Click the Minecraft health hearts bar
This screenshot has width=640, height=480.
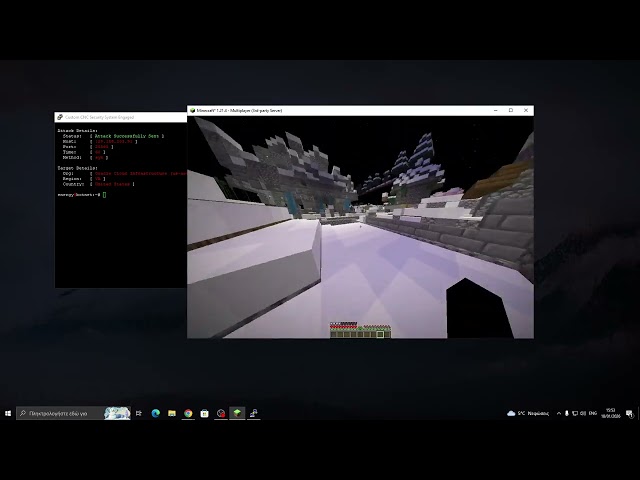coord(343,327)
